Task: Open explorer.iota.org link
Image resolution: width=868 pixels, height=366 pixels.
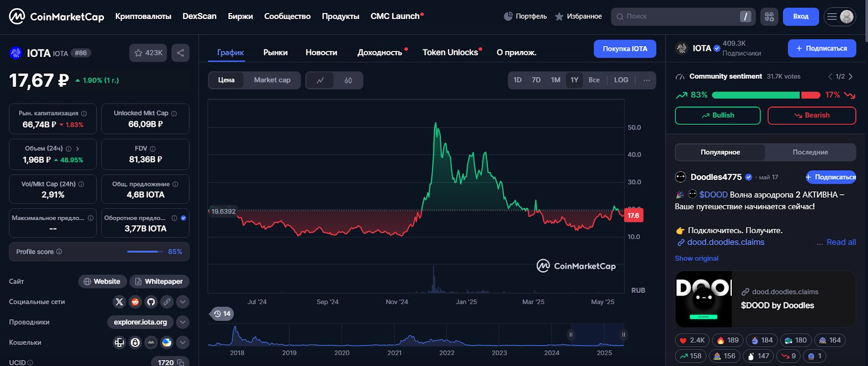Action: pyautogui.click(x=141, y=322)
